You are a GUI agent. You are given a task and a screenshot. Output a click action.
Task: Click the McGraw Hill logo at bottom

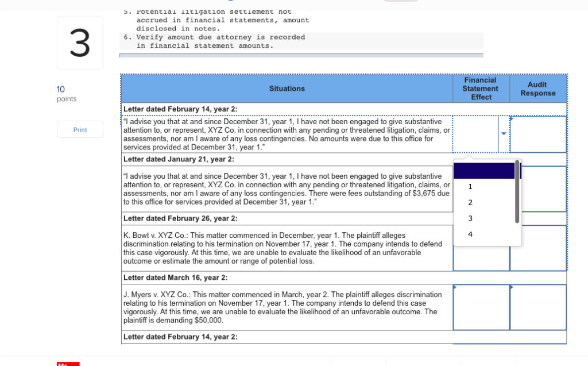click(x=68, y=364)
